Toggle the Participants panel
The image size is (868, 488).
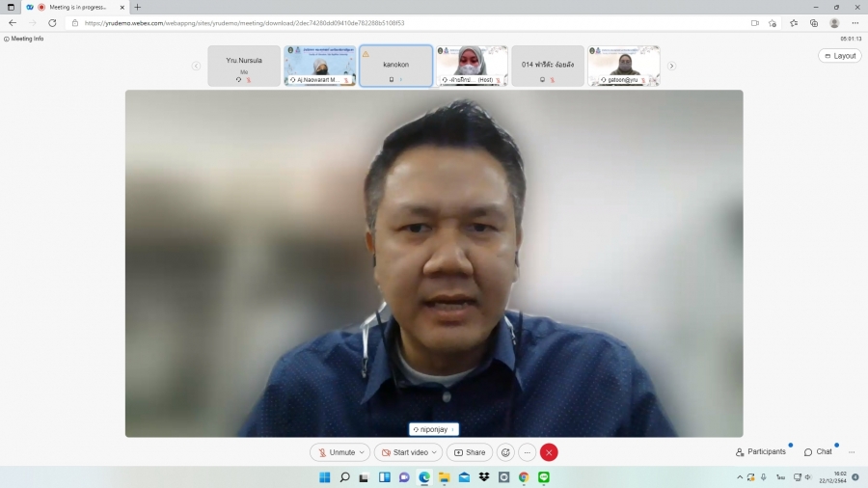[761, 451]
